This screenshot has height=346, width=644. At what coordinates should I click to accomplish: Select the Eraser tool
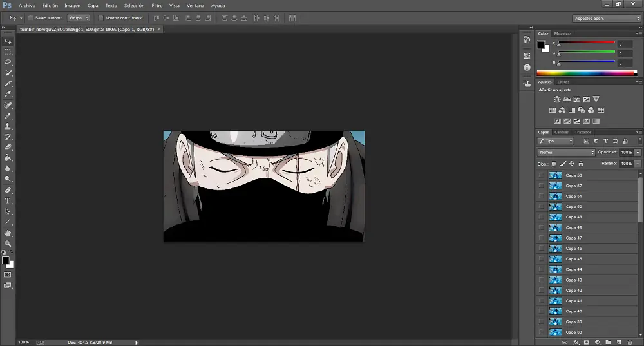(8, 147)
